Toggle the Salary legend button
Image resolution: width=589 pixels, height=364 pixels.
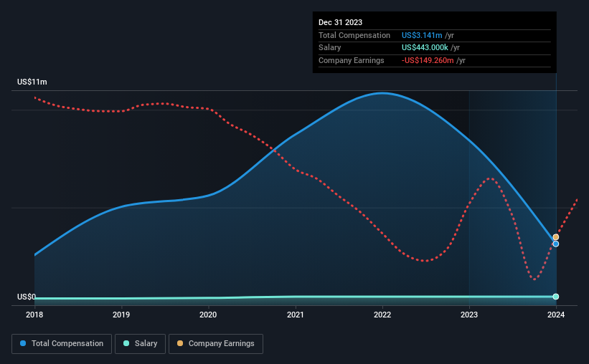click(x=140, y=344)
